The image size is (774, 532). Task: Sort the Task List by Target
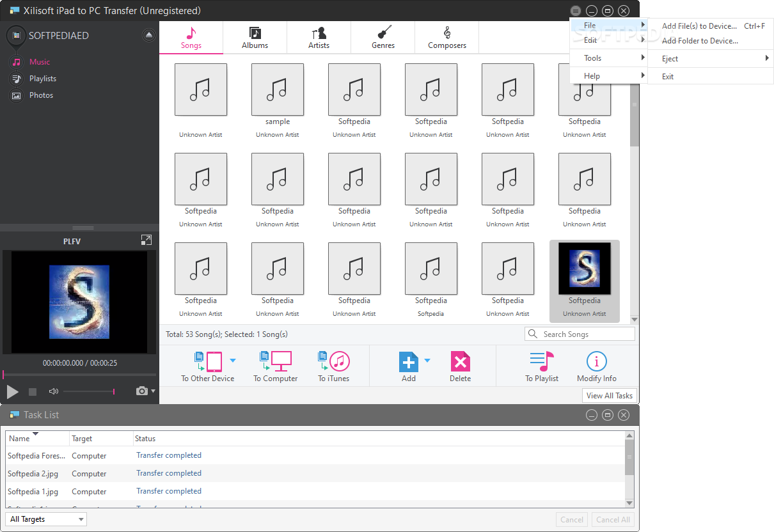click(101, 439)
